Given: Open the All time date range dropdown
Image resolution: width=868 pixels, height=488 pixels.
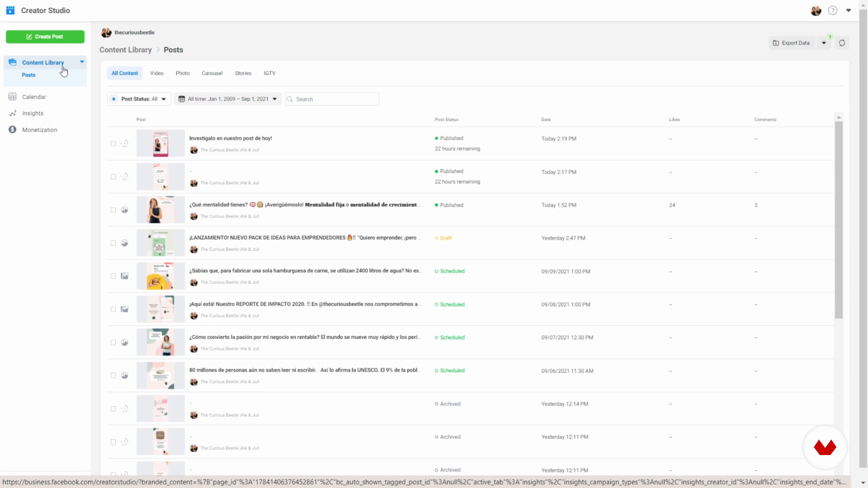Looking at the screenshot, I should 228,99.
